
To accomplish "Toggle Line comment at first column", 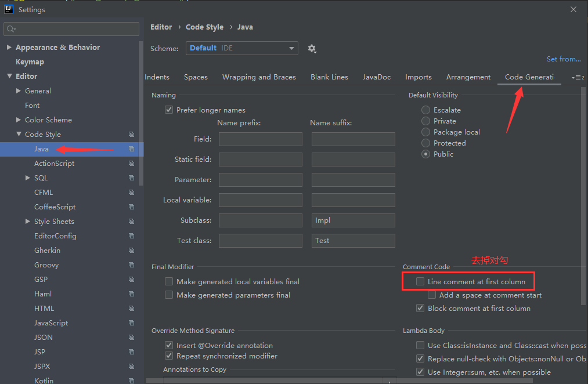I will click(x=420, y=281).
